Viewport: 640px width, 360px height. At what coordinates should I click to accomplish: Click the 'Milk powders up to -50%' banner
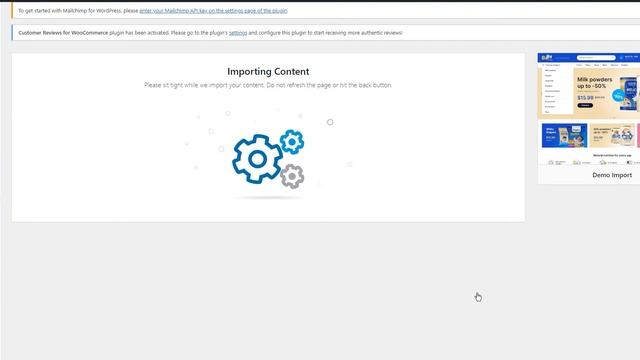[606, 93]
